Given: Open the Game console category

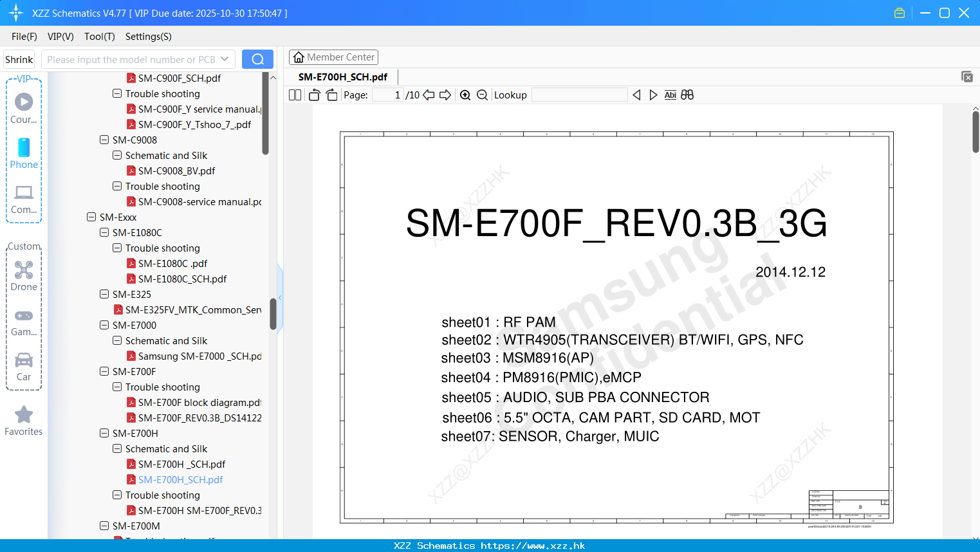Looking at the screenshot, I should (x=24, y=322).
